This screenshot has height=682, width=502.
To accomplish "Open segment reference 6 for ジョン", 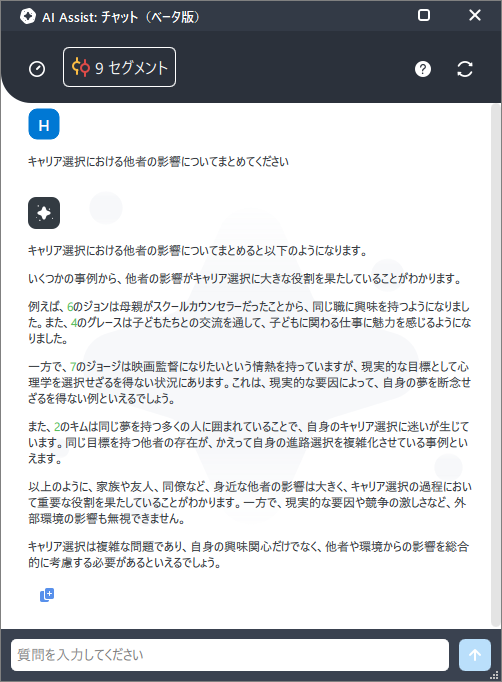I will [70, 307].
